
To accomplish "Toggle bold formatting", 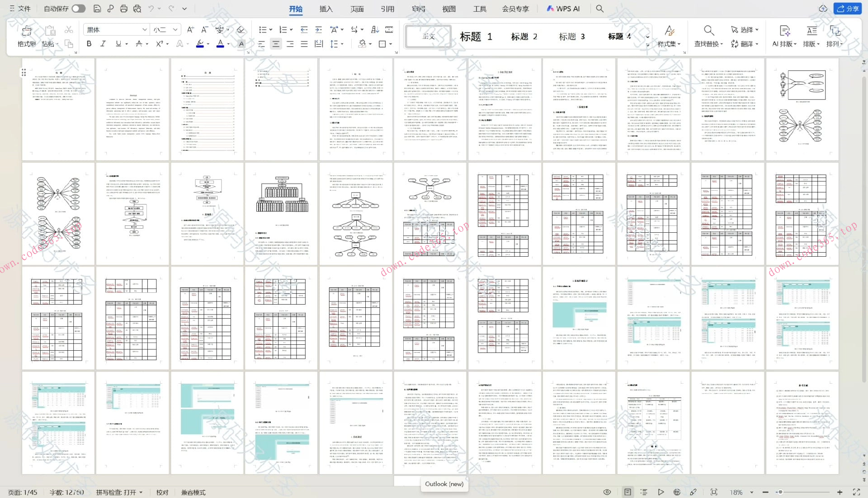I will click(x=89, y=44).
